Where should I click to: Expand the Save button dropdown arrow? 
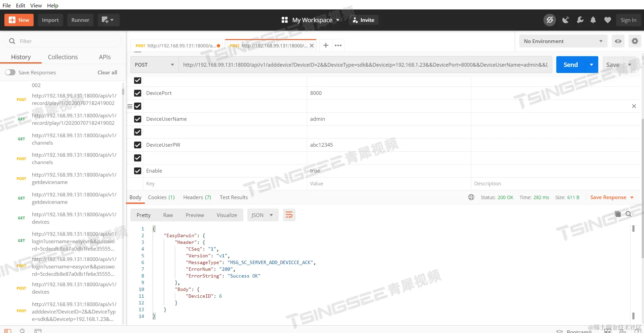click(630, 65)
